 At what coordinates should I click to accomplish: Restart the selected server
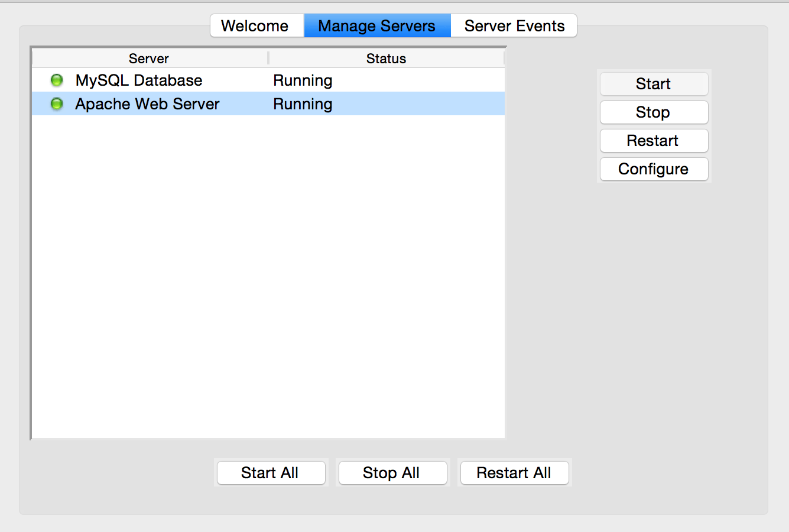(x=654, y=141)
